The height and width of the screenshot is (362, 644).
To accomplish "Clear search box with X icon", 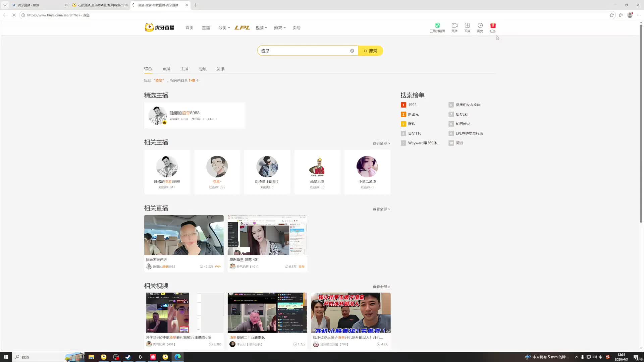I will (x=352, y=51).
